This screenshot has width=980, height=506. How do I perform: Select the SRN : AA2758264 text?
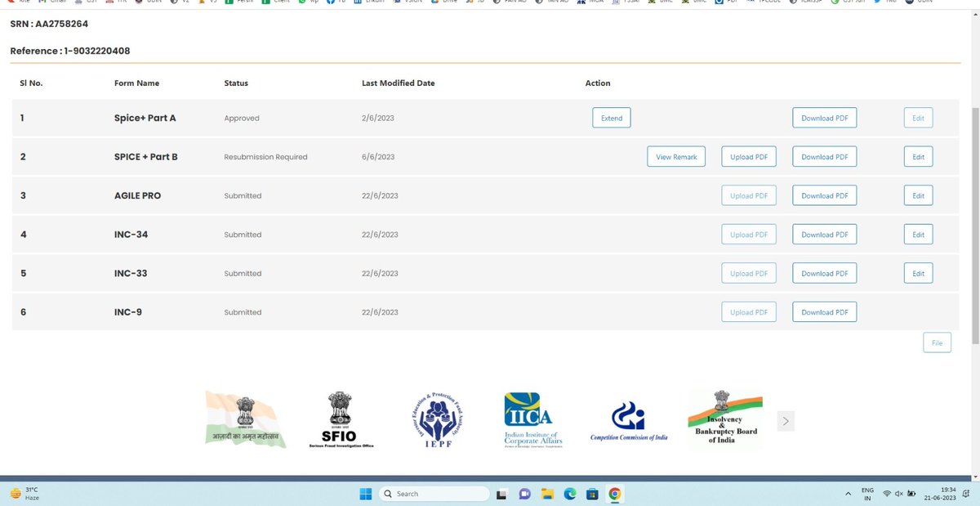49,25
